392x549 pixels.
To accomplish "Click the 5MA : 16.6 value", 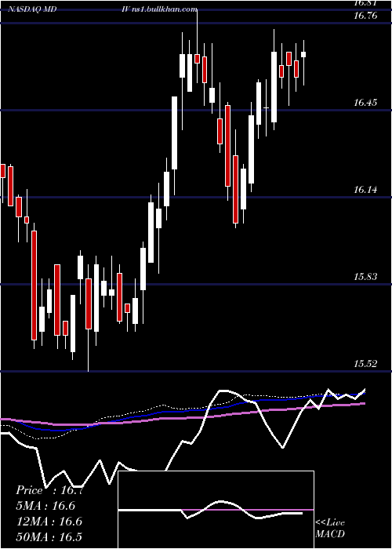I will (x=45, y=506).
